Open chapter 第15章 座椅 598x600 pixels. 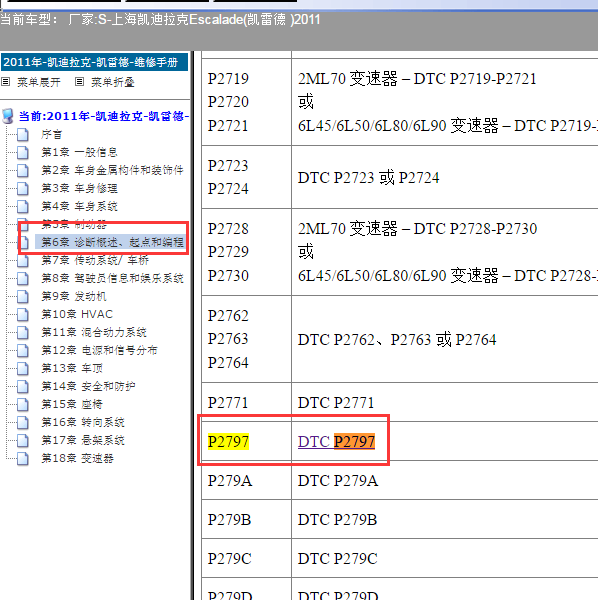(72, 404)
